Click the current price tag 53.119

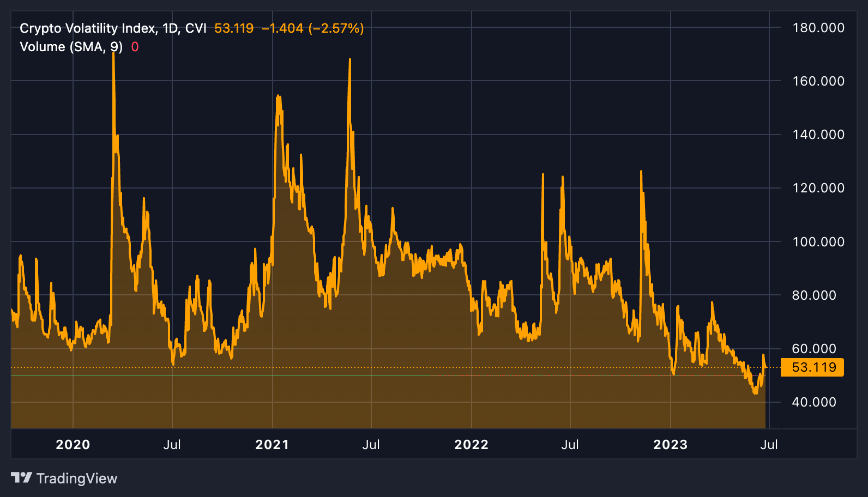coord(813,367)
